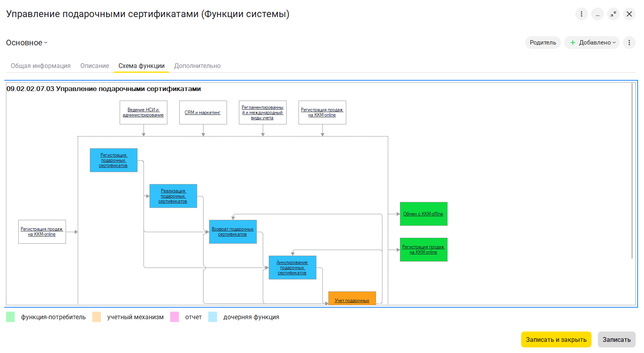This screenshot has width=644, height=353.
Task: Open Ведение НСИ и администрирование block
Action: [x=143, y=112]
